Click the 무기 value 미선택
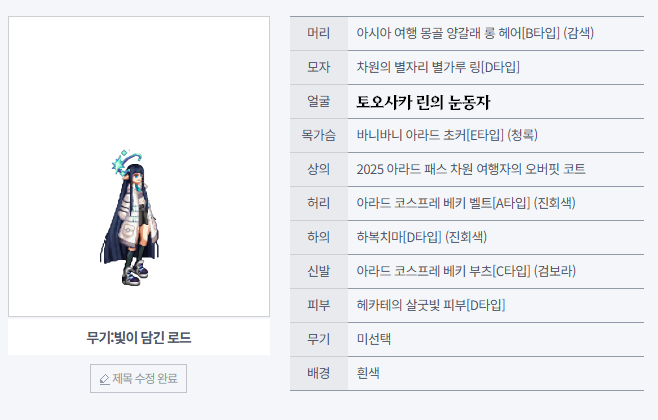Screen dimensions: 658x420 pyautogui.click(x=373, y=339)
